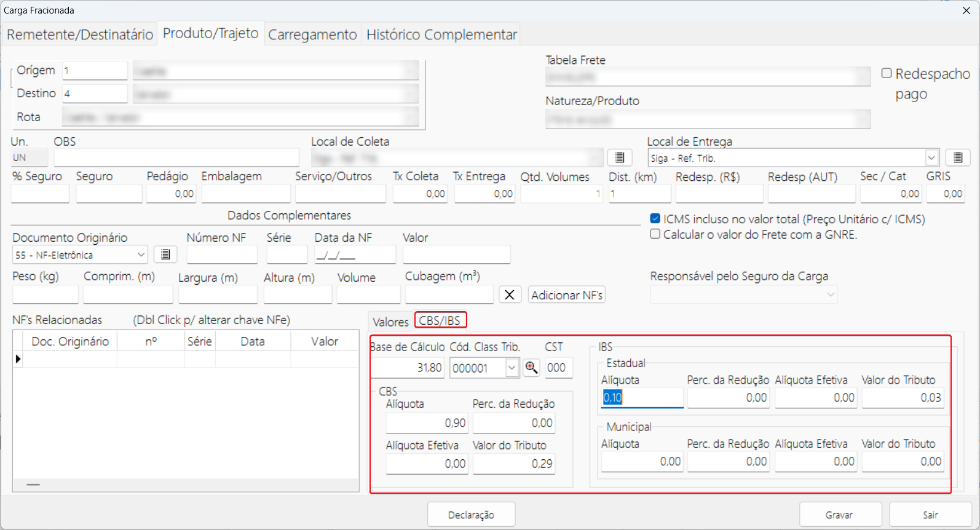
Task: Click the Destino code field
Action: coord(95,93)
